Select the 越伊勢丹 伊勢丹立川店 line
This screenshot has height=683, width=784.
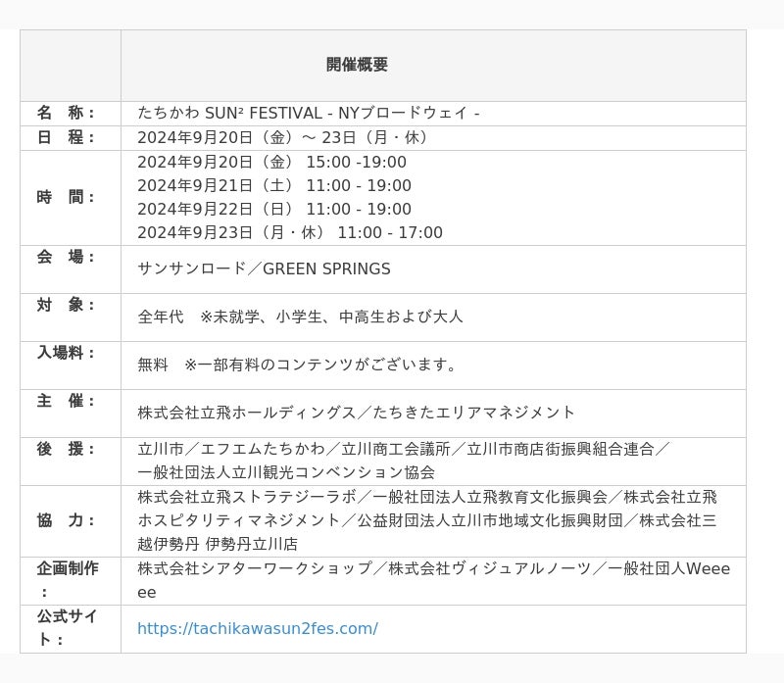(x=218, y=545)
